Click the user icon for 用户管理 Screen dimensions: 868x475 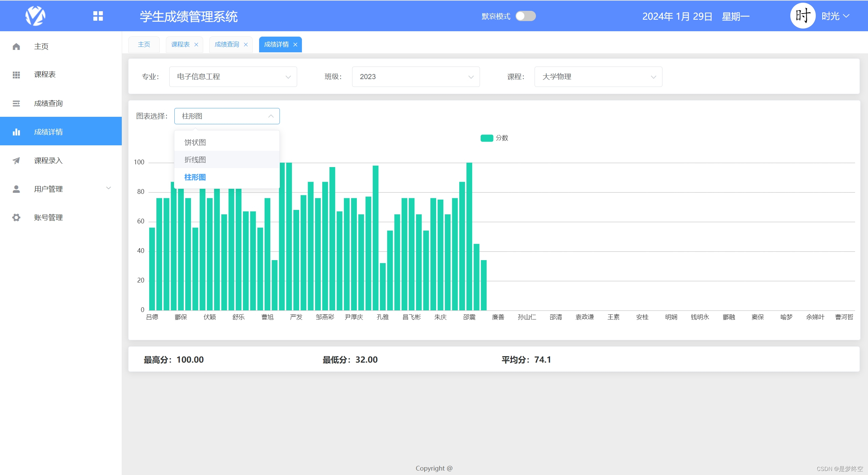[x=16, y=189]
